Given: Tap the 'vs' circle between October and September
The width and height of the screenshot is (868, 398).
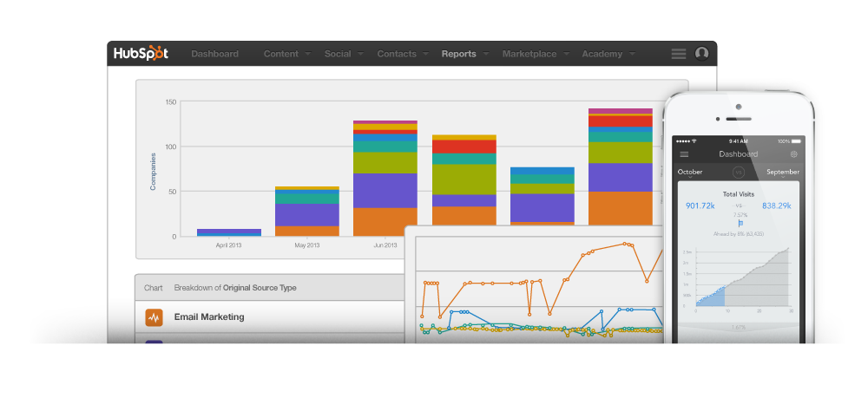Looking at the screenshot, I should [x=739, y=172].
